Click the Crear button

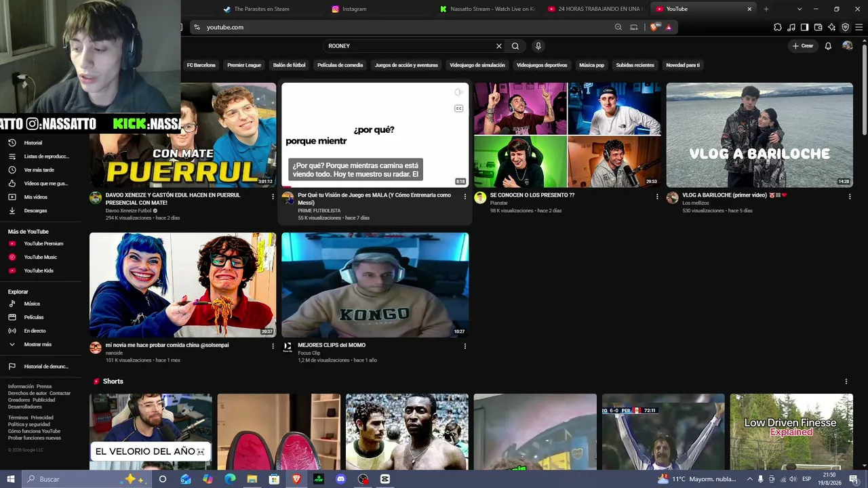pyautogui.click(x=802, y=46)
